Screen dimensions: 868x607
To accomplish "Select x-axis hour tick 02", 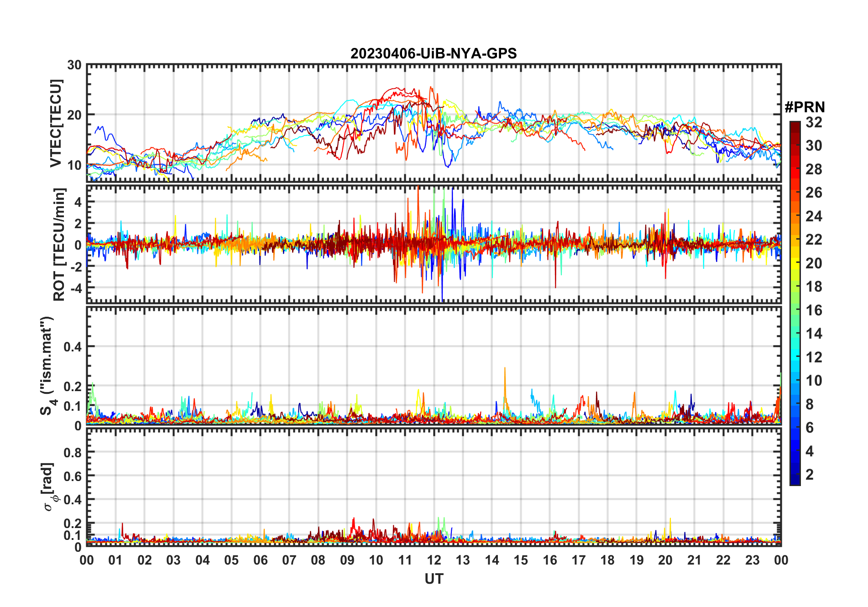I will 145,560.
